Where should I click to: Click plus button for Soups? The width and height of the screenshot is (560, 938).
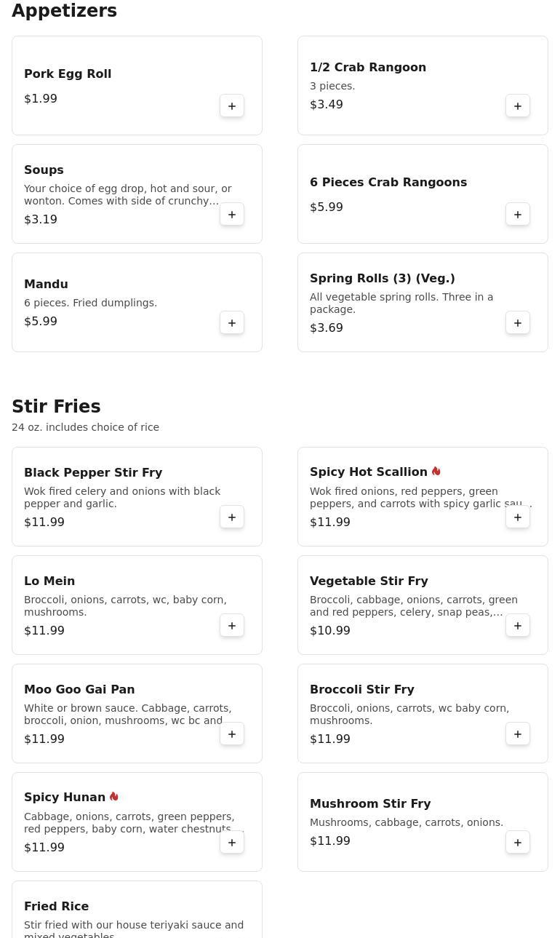(232, 215)
